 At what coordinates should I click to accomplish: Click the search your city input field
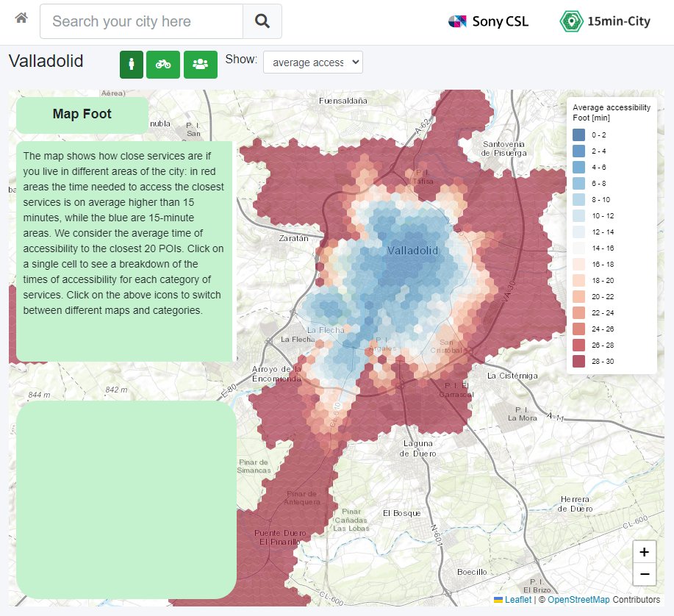pyautogui.click(x=140, y=21)
